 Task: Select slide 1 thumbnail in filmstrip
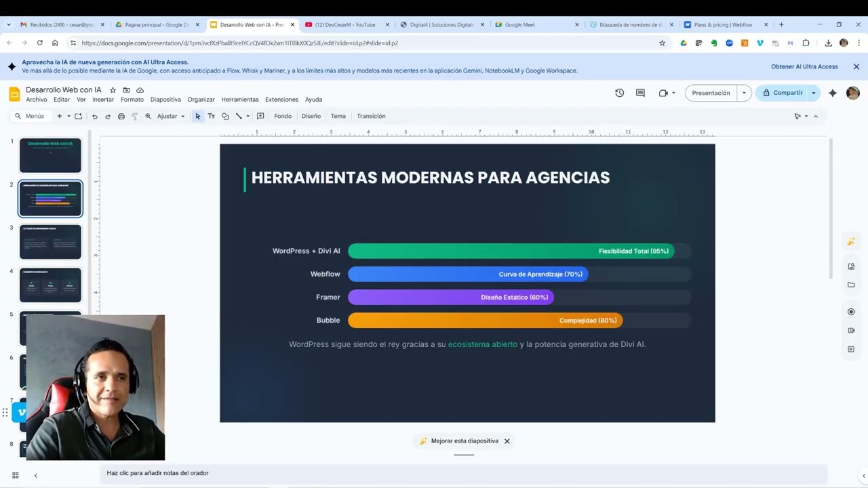coord(50,155)
